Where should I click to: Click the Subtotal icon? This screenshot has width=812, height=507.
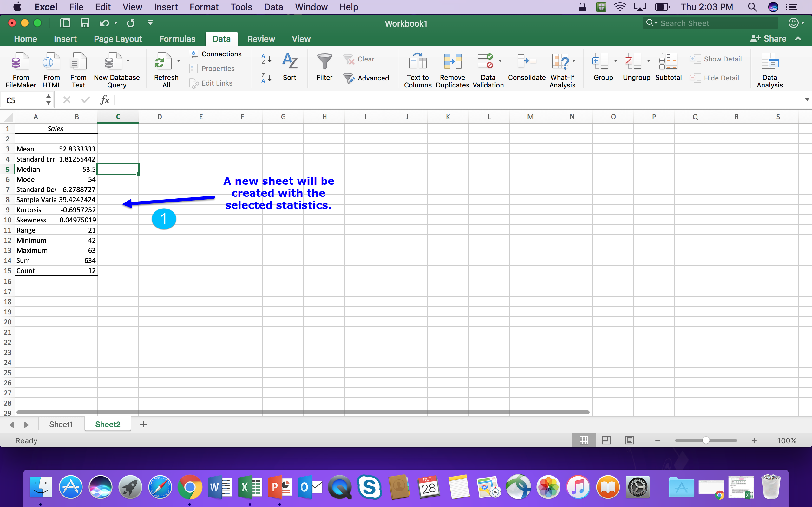point(668,62)
